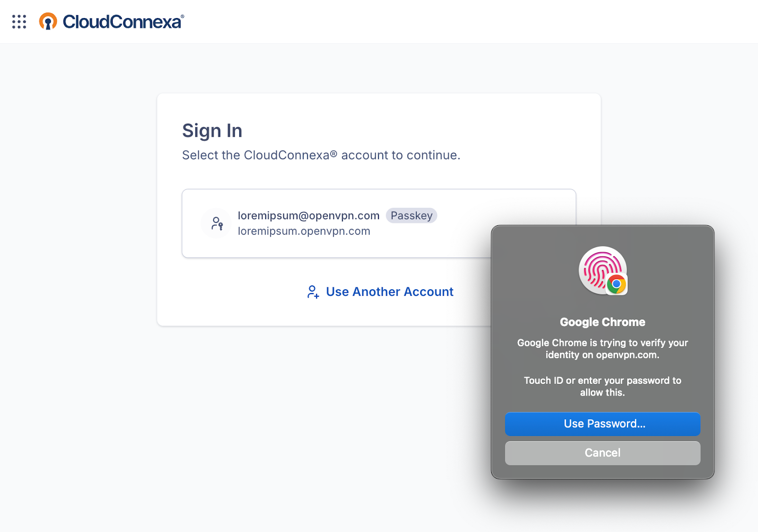Click the loremipsum.openvpn.com domain text
The image size is (758, 532).
coord(304,231)
